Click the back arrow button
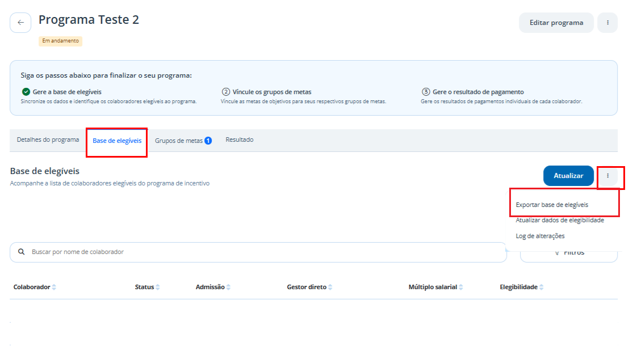This screenshot has height=364, width=633. click(x=20, y=23)
